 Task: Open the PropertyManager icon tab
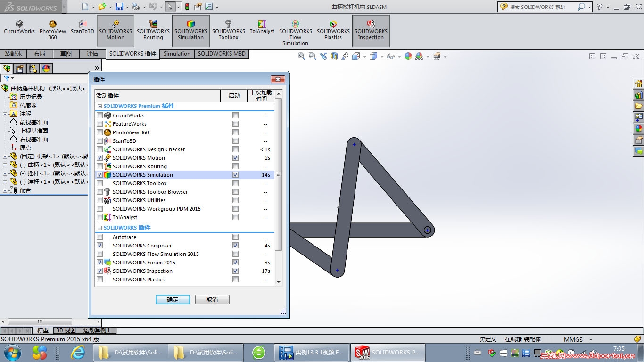coord(20,68)
